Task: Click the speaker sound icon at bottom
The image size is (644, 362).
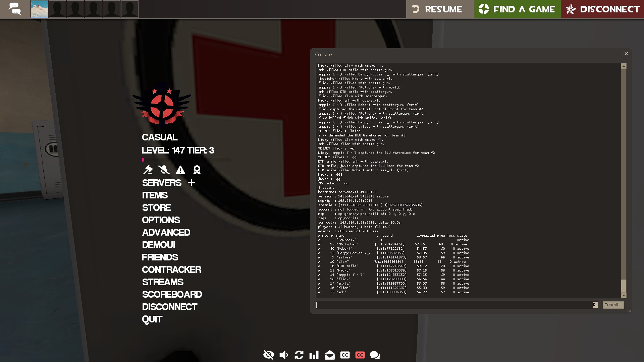Action: pyautogui.click(x=284, y=355)
